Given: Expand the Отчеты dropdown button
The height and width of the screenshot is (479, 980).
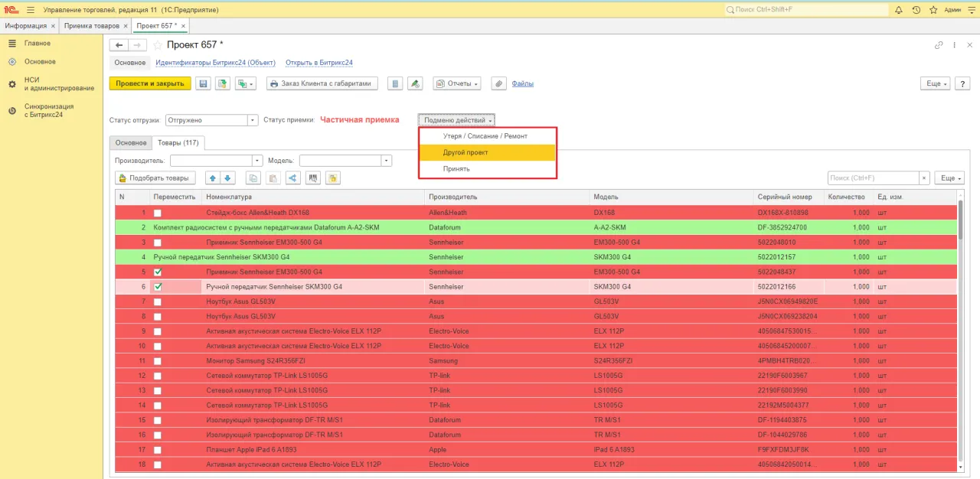Looking at the screenshot, I should click(x=457, y=83).
